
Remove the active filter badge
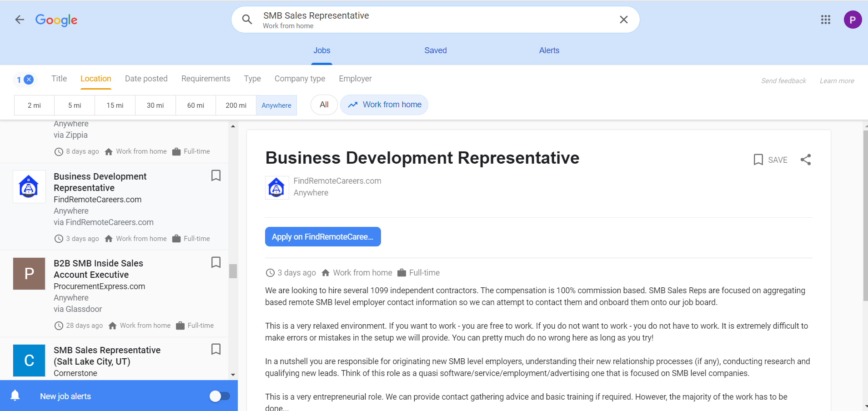(29, 79)
